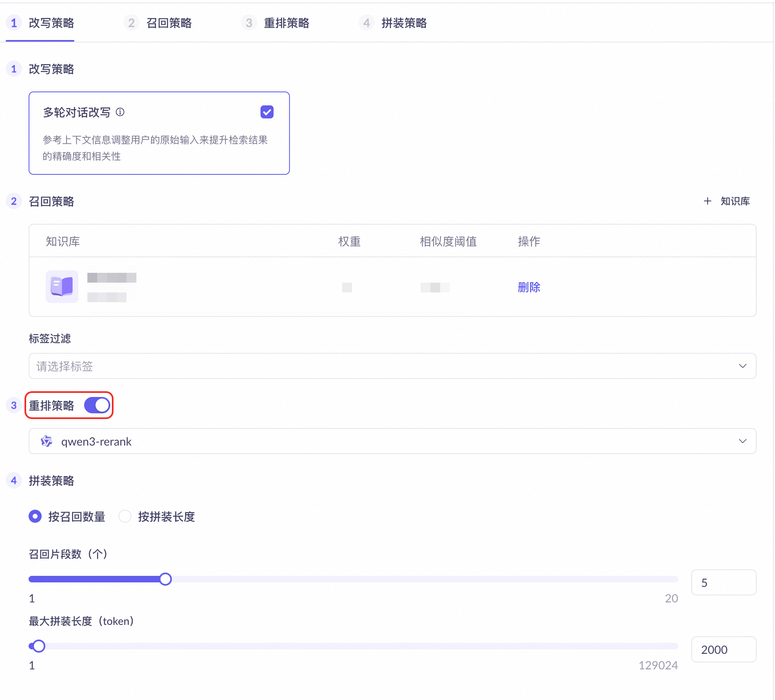Click the 召回片段数 slider handle
Image resolution: width=775 pixels, height=700 pixels.
pyautogui.click(x=165, y=579)
